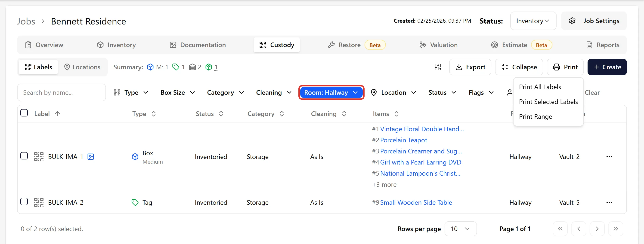This screenshot has width=644, height=244.
Task: Click the green Tag type icon in BULK-IMA-2 row
Action: point(135,202)
